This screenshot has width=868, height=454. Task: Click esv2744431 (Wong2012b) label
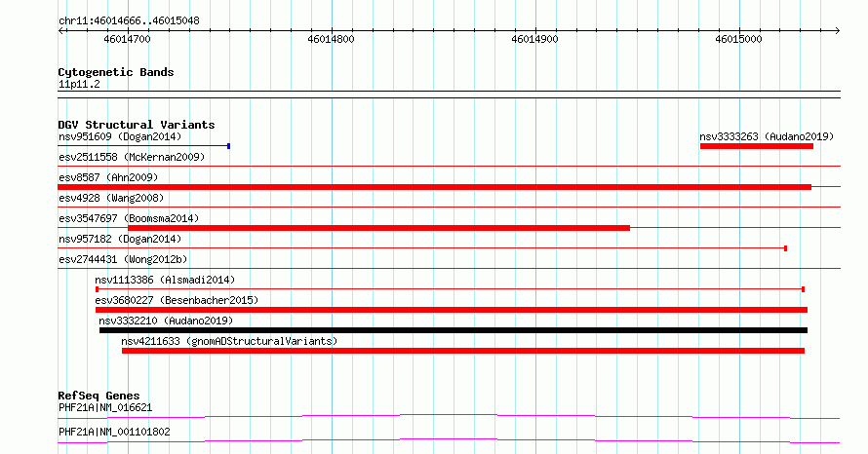(123, 259)
